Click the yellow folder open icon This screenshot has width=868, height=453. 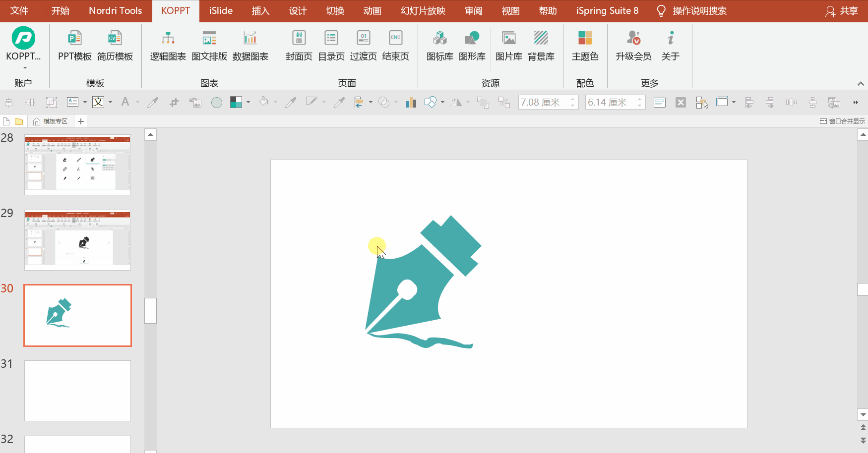click(19, 121)
